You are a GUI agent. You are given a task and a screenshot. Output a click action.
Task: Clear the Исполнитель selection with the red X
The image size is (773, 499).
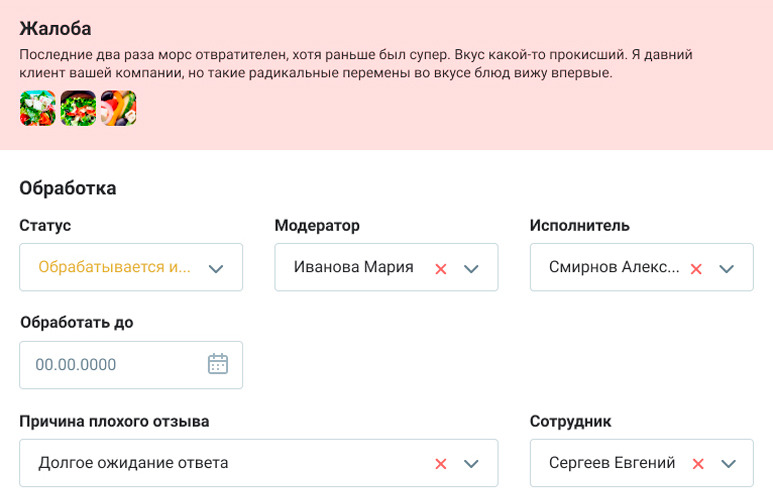tap(696, 268)
